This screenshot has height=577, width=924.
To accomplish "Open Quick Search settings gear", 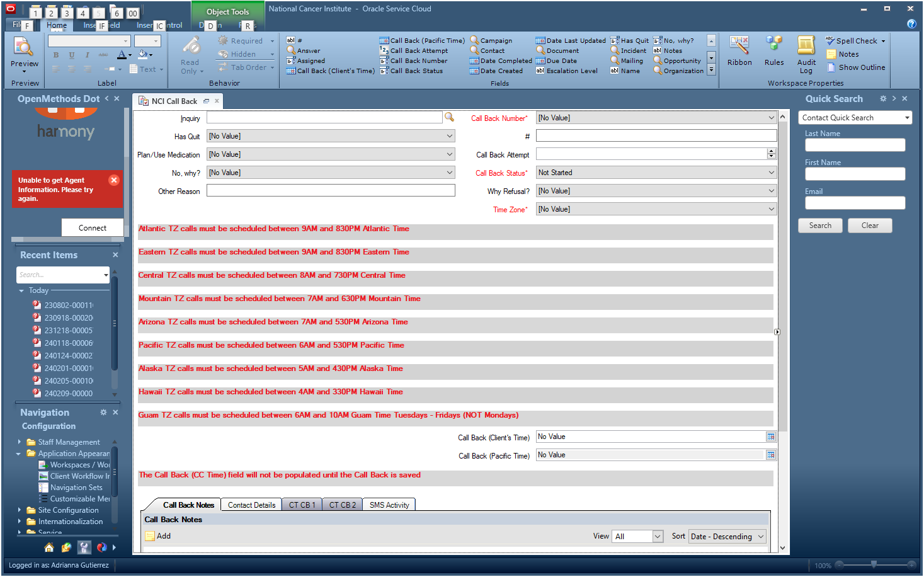I will pyautogui.click(x=883, y=99).
